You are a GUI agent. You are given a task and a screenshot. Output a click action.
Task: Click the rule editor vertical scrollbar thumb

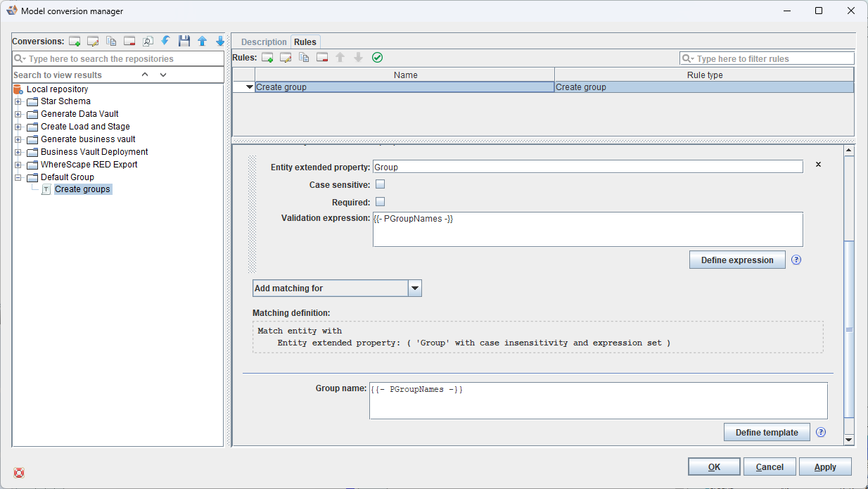coord(848,329)
